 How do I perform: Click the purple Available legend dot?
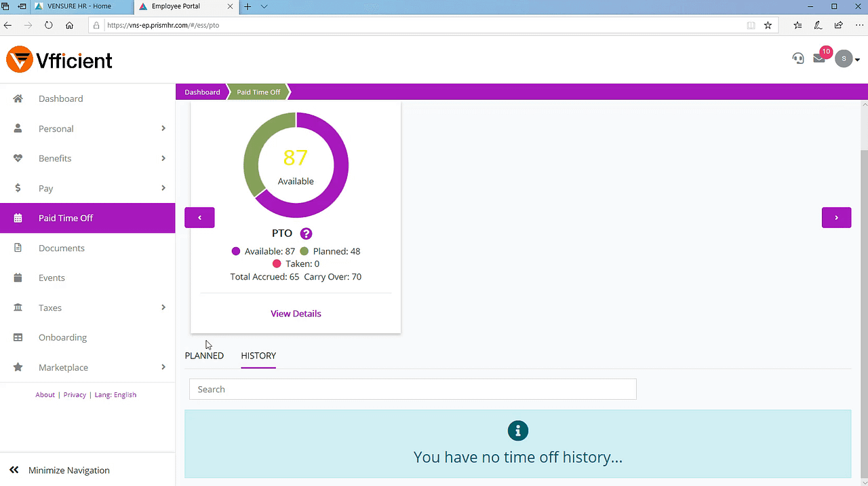(x=236, y=251)
